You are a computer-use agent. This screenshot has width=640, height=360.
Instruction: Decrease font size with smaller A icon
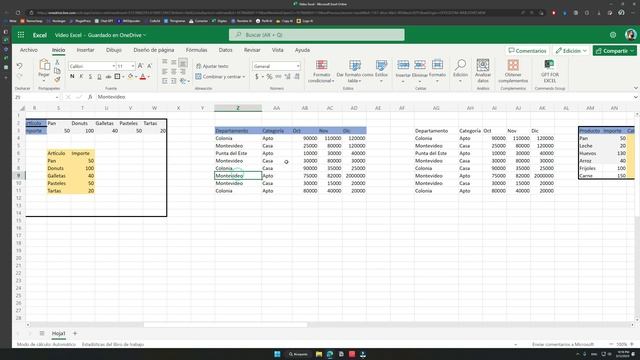tap(149, 66)
